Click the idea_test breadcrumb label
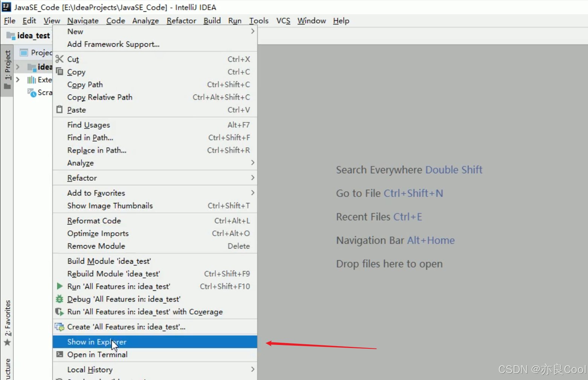This screenshot has width=588, height=380. [34, 35]
